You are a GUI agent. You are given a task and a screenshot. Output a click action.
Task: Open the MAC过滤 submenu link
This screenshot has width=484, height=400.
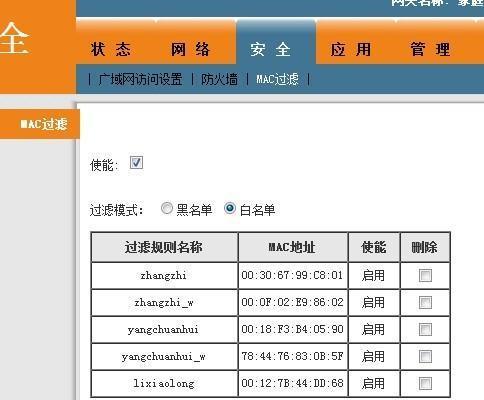277,79
